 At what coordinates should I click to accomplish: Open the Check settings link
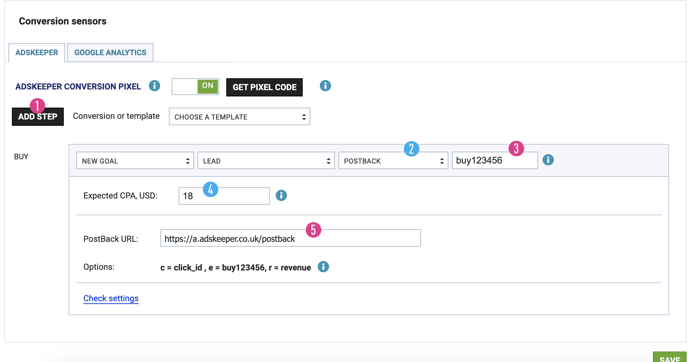click(x=111, y=298)
